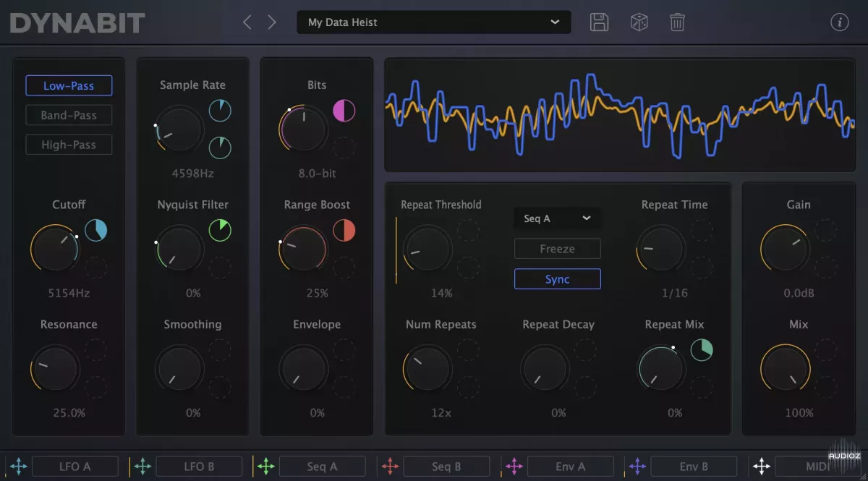Image resolution: width=868 pixels, height=481 pixels.
Task: Click the 1/16 repeat time value
Action: tap(675, 293)
